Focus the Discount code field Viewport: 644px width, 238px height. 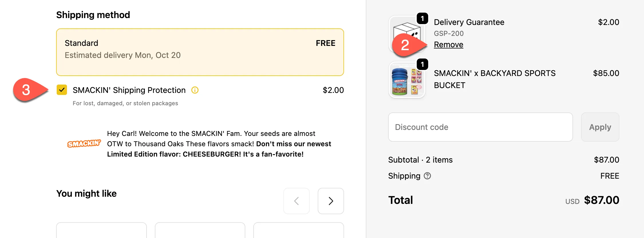click(480, 127)
